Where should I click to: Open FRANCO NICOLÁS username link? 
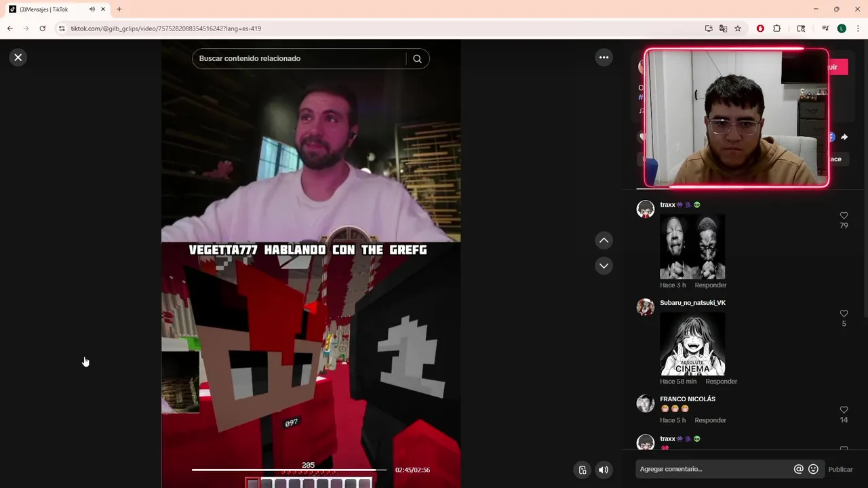click(x=688, y=399)
